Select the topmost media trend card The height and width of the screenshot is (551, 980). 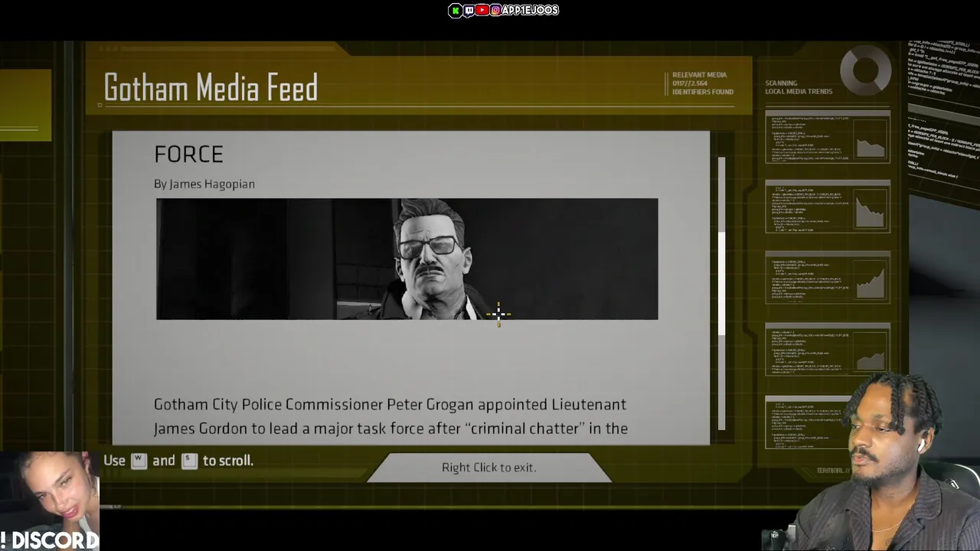828,137
